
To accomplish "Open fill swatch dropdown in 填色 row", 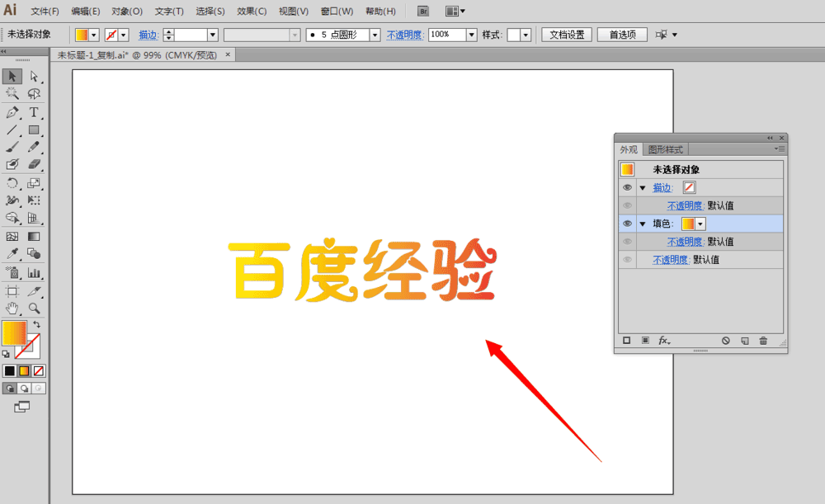I will click(x=700, y=224).
